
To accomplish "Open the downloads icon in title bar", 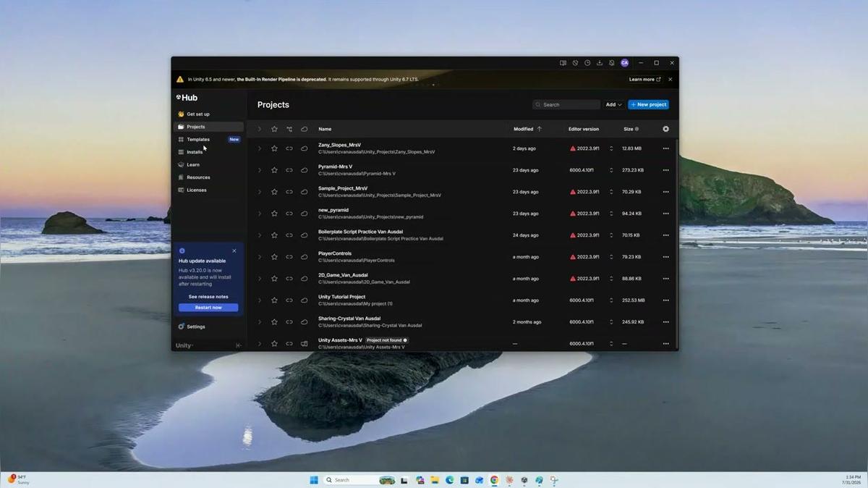I will [x=600, y=63].
